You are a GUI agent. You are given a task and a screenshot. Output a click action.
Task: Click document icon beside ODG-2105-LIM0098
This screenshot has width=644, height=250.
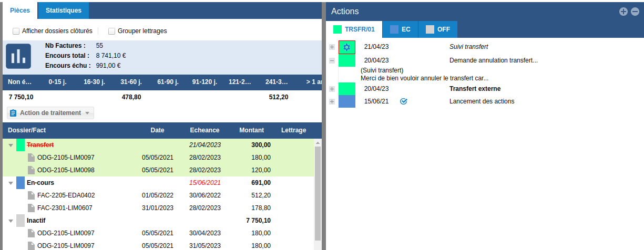coord(32,170)
